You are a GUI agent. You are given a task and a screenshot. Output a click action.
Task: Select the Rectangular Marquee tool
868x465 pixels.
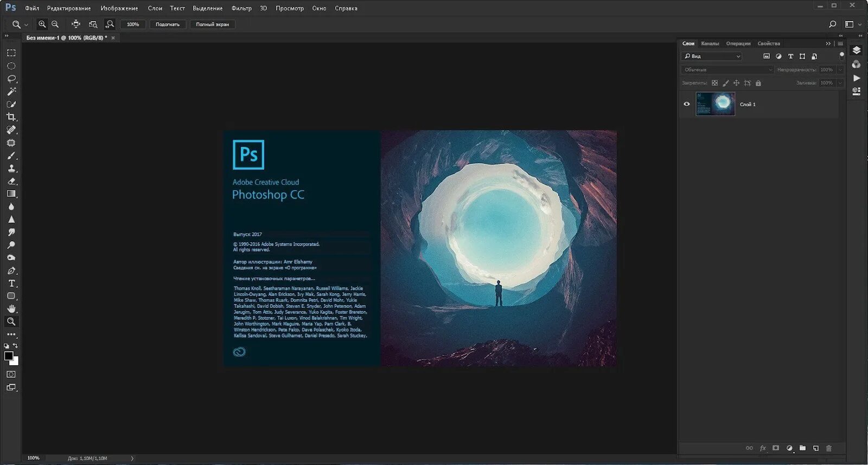pos(11,53)
